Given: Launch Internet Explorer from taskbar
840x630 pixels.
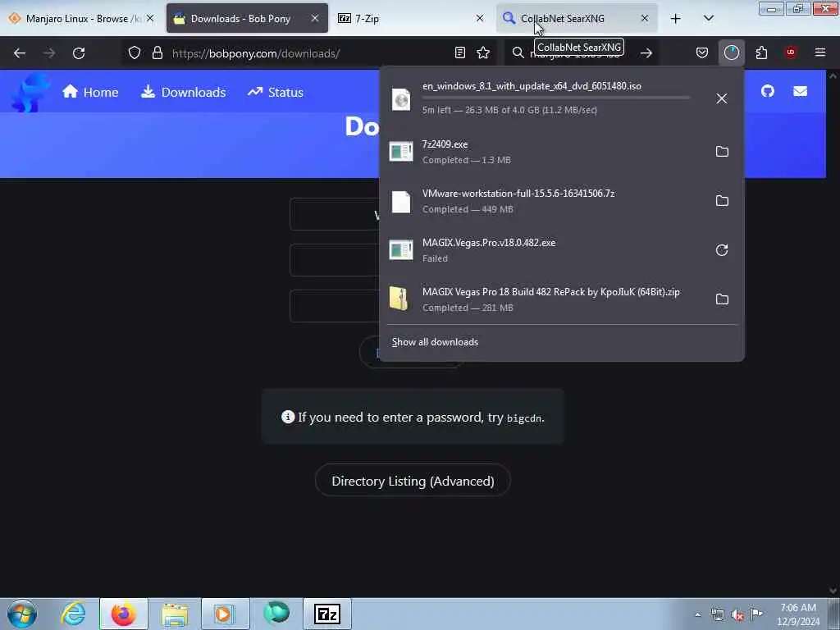Looking at the screenshot, I should pyautogui.click(x=73, y=614).
